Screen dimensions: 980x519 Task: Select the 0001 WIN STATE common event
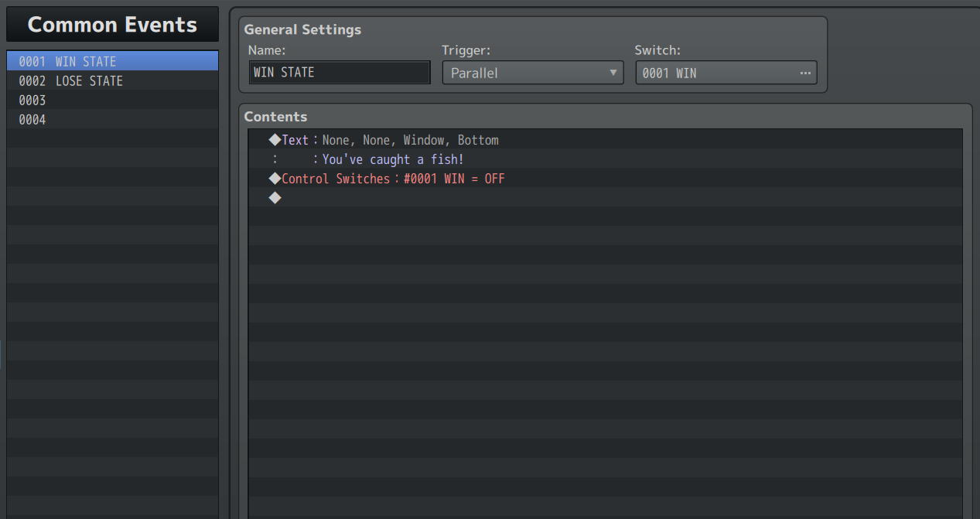112,61
